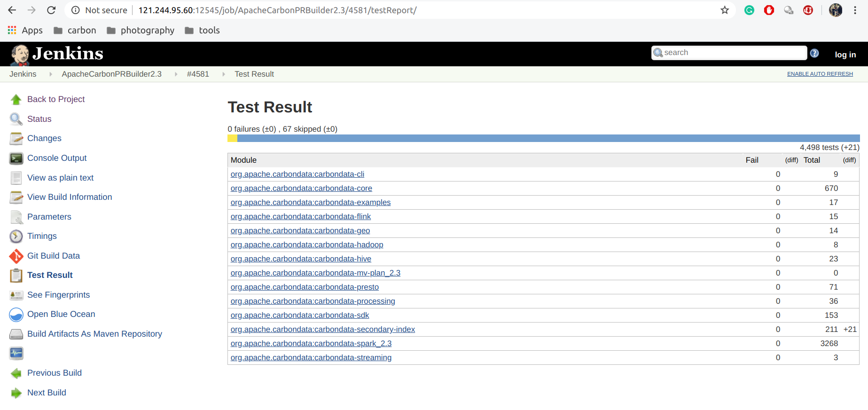Image resolution: width=868 pixels, height=410 pixels.
Task: Reload the page with the refresh icon
Action: [x=51, y=10]
